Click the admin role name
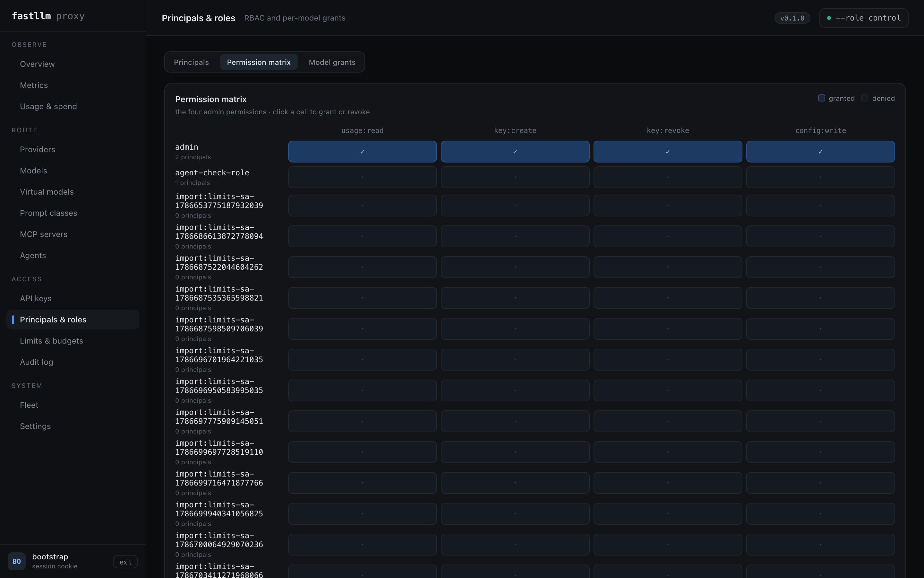The image size is (924, 578). tap(187, 147)
